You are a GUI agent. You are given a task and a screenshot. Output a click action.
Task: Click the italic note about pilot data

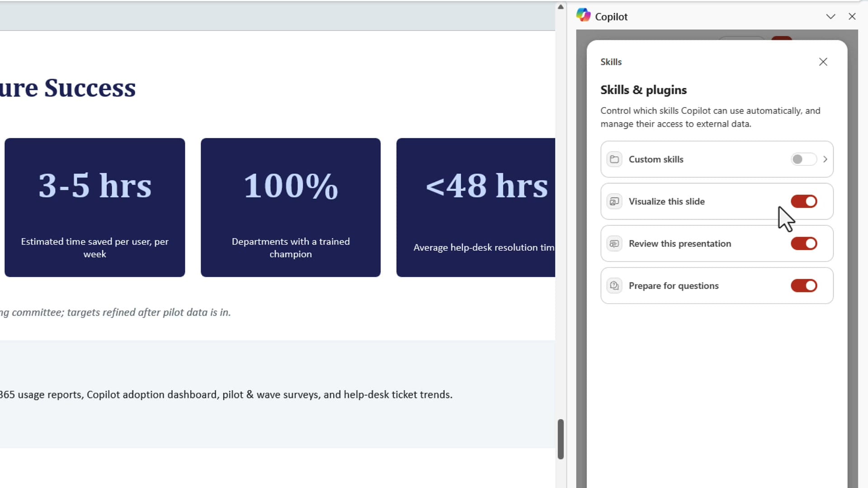115,312
